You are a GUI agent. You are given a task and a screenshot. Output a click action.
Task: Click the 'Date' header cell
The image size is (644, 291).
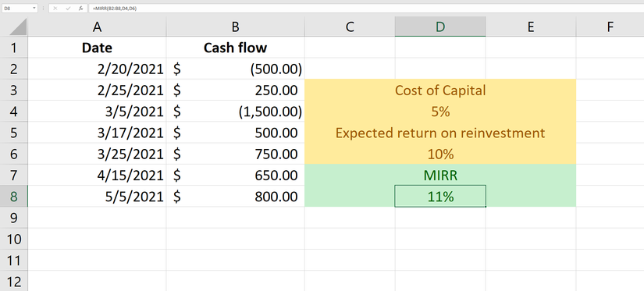pos(97,48)
